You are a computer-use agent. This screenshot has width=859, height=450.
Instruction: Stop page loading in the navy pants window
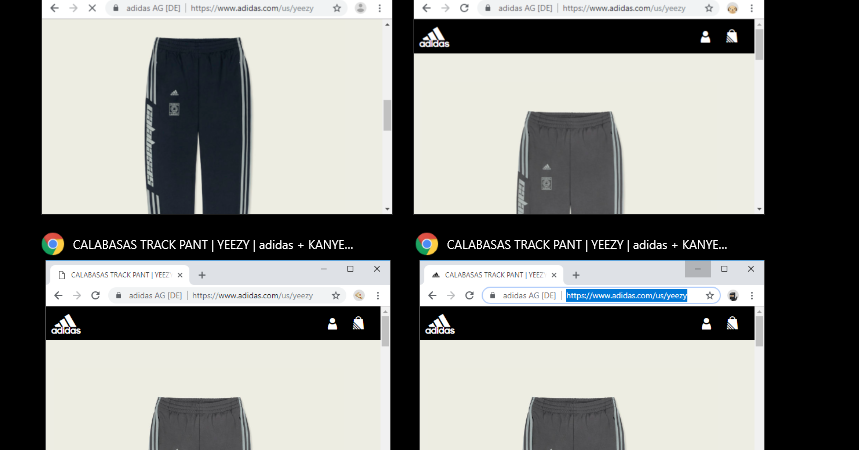coord(91,7)
